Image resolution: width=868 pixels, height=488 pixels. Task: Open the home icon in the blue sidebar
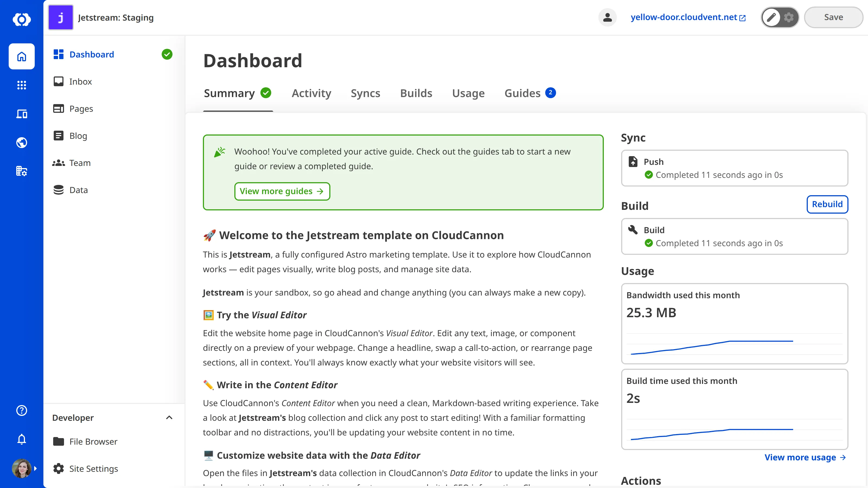pos(22,56)
